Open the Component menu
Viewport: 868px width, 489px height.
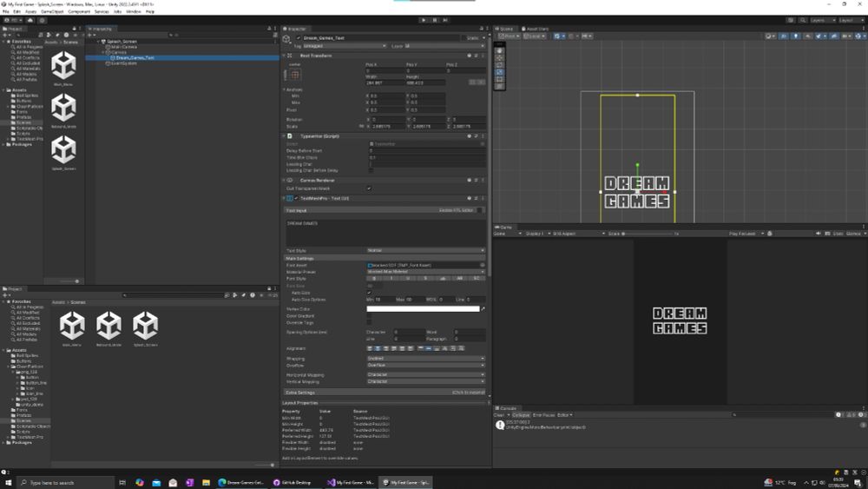coord(79,11)
